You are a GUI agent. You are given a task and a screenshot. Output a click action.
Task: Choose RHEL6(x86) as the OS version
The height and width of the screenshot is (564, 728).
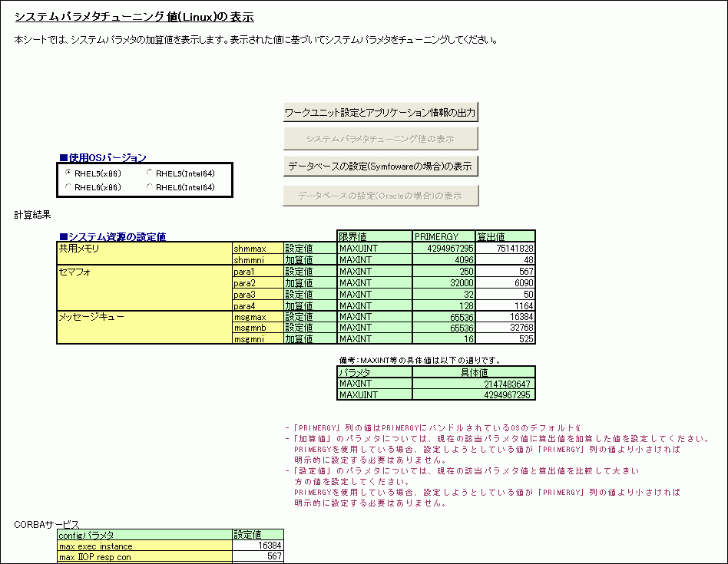click(x=68, y=187)
